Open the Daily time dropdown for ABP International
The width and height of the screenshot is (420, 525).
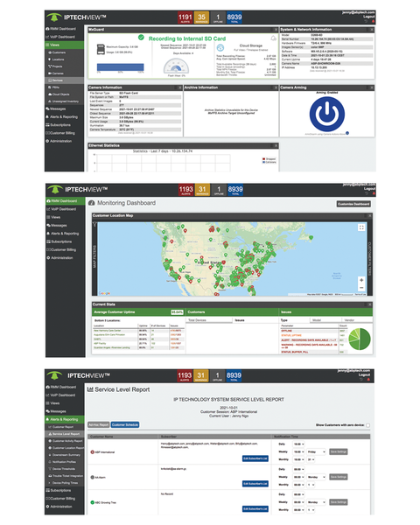[298, 444]
